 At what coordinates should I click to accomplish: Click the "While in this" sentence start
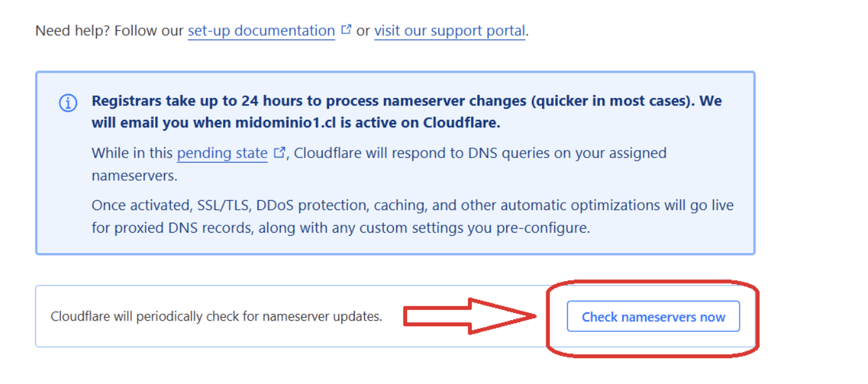tap(132, 153)
